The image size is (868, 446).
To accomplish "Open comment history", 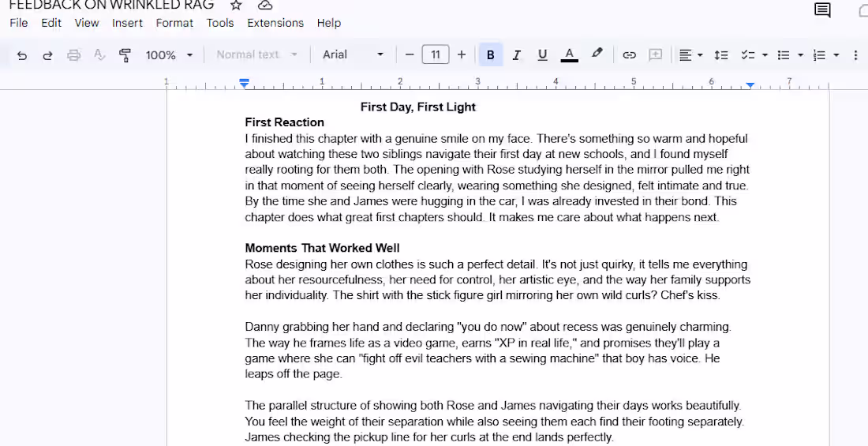I will (x=822, y=9).
